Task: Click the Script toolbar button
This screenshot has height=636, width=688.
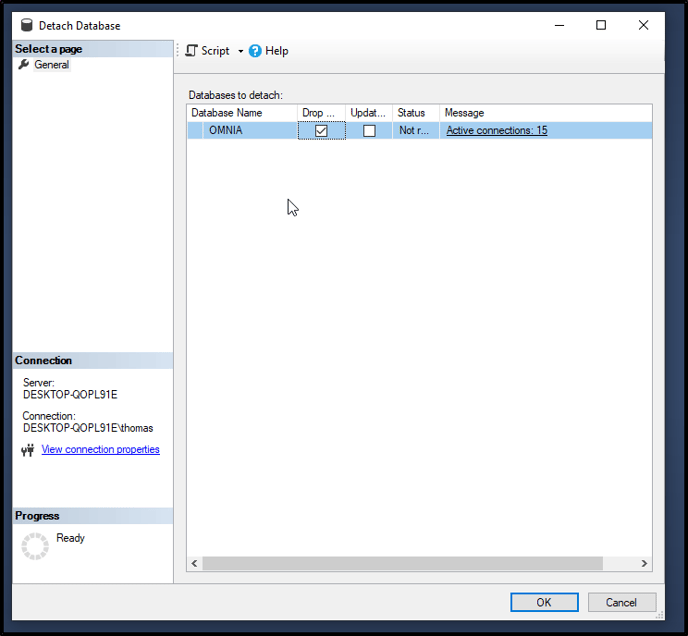Action: pos(207,51)
